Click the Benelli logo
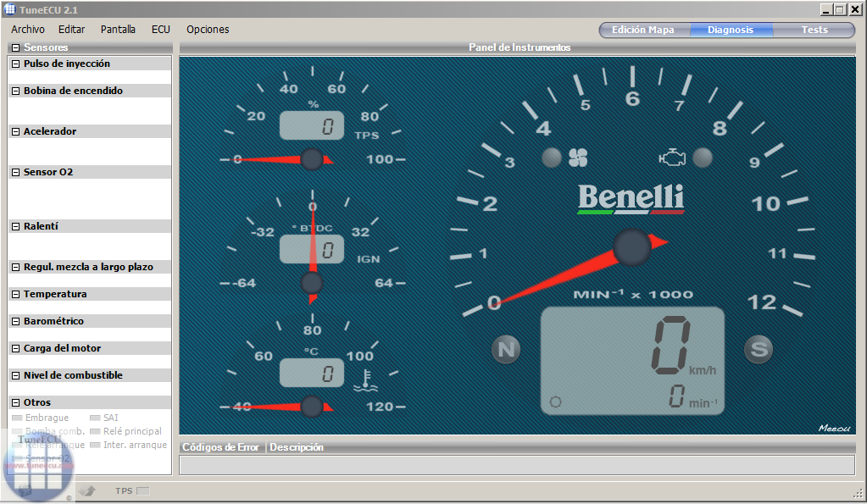The width and height of the screenshot is (867, 504). point(631,199)
